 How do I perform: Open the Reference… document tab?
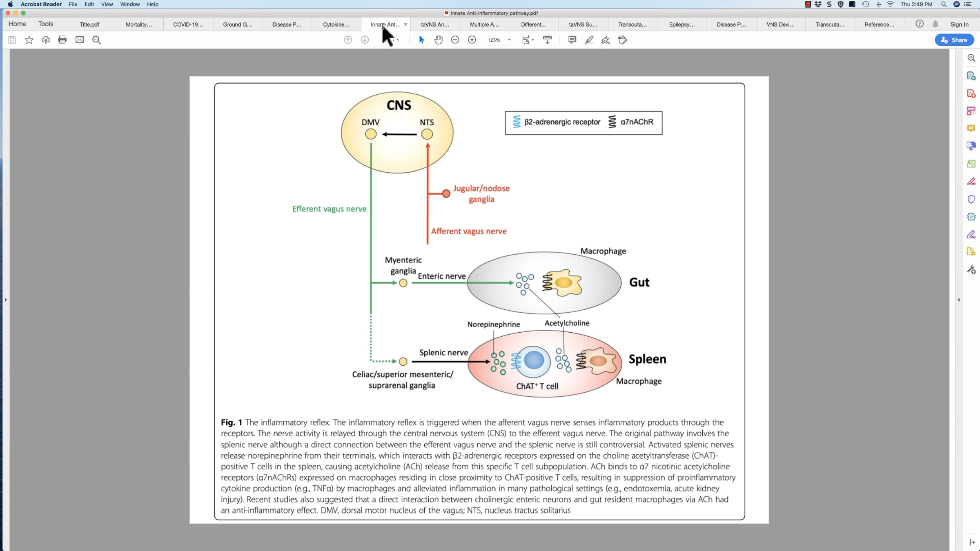(879, 24)
